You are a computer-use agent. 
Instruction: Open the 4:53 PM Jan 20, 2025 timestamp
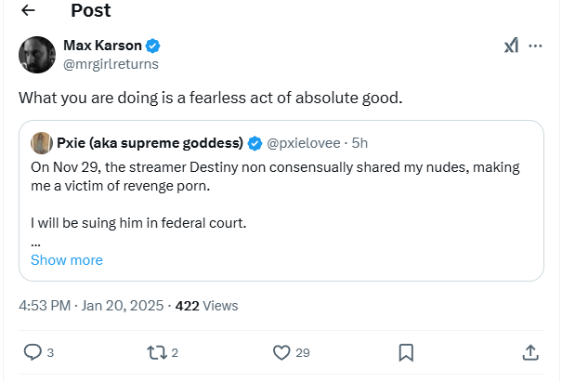point(91,306)
